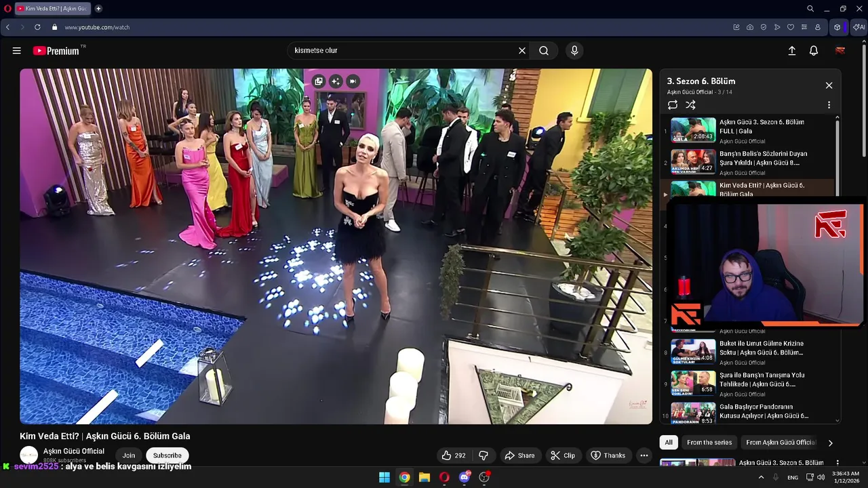Select the Kim Veda Etti browser tab

[x=53, y=9]
